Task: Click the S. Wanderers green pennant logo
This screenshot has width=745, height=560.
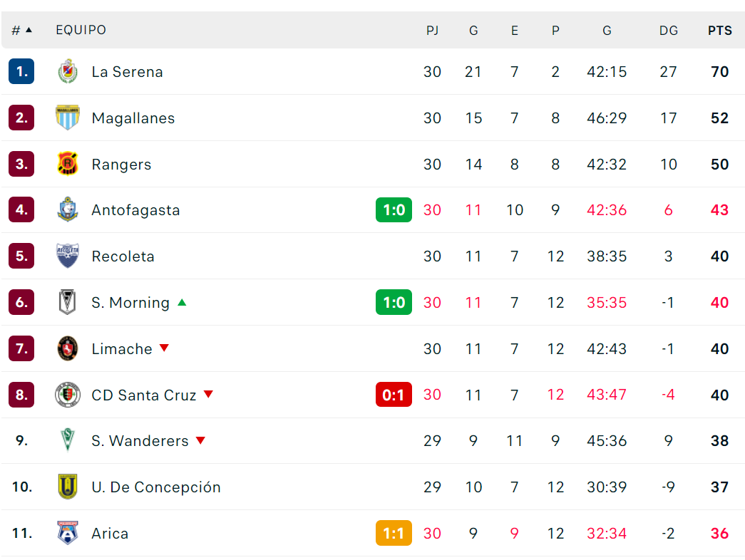Action: (x=68, y=440)
